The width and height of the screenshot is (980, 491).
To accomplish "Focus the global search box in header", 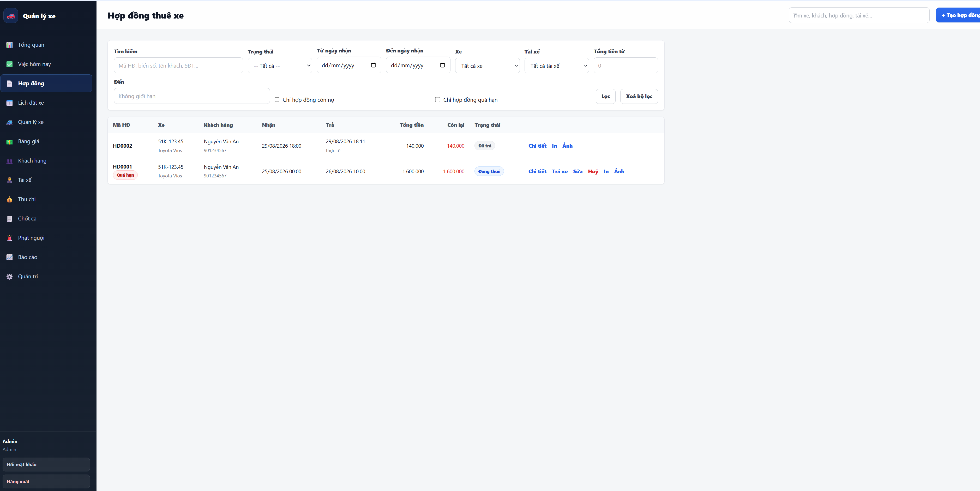I will [859, 15].
